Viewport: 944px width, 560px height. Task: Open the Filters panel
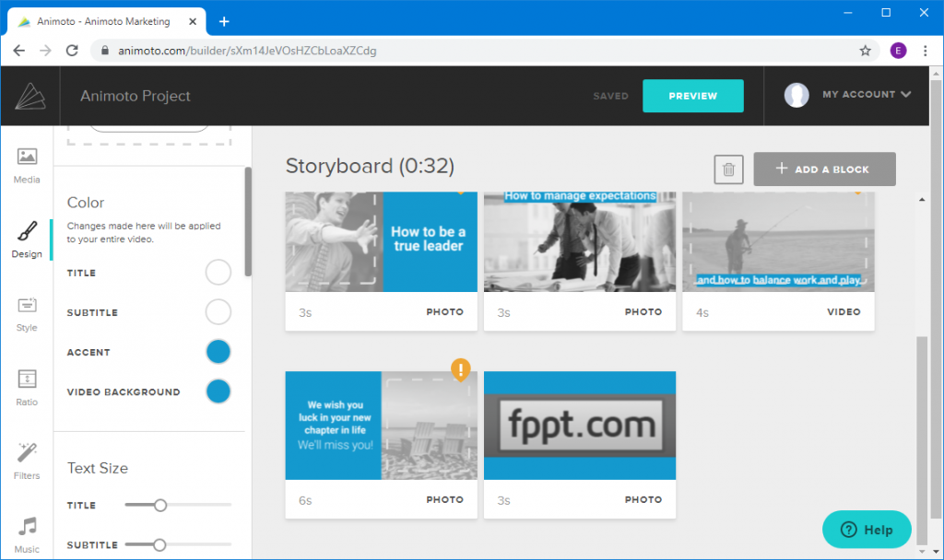[x=27, y=461]
